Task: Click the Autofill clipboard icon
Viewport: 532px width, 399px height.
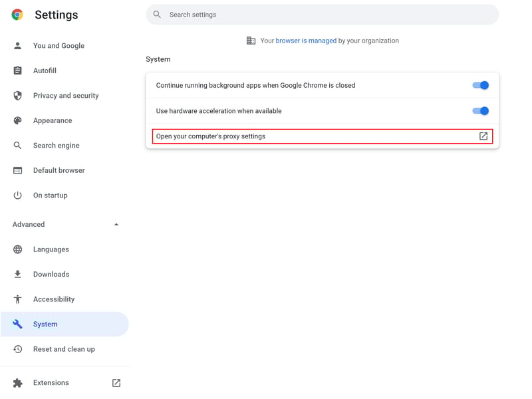Action: tap(18, 70)
